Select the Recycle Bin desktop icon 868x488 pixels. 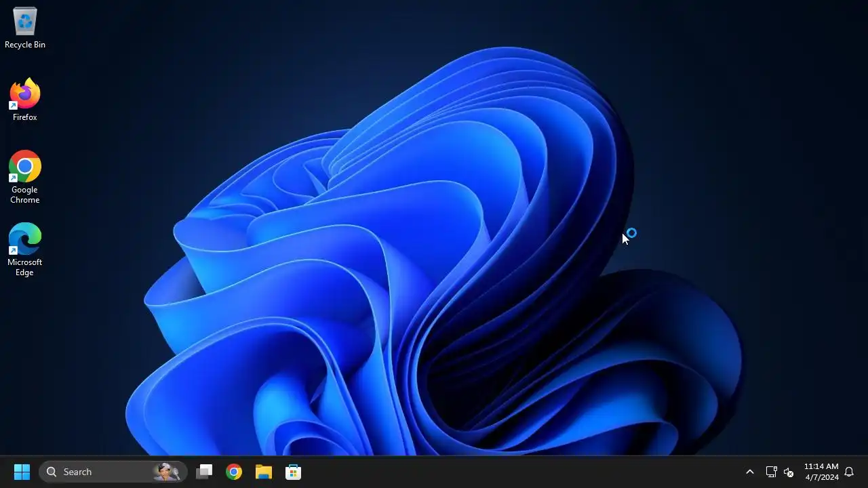click(25, 28)
